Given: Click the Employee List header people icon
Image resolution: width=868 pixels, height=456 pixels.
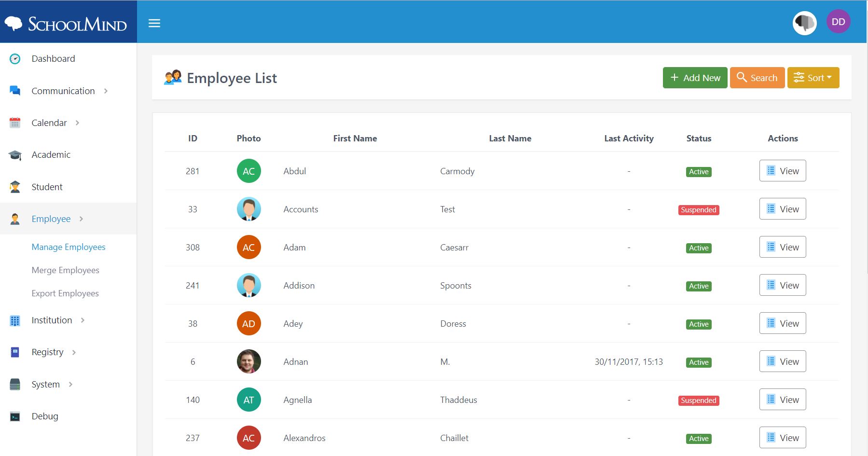Looking at the screenshot, I should point(173,77).
